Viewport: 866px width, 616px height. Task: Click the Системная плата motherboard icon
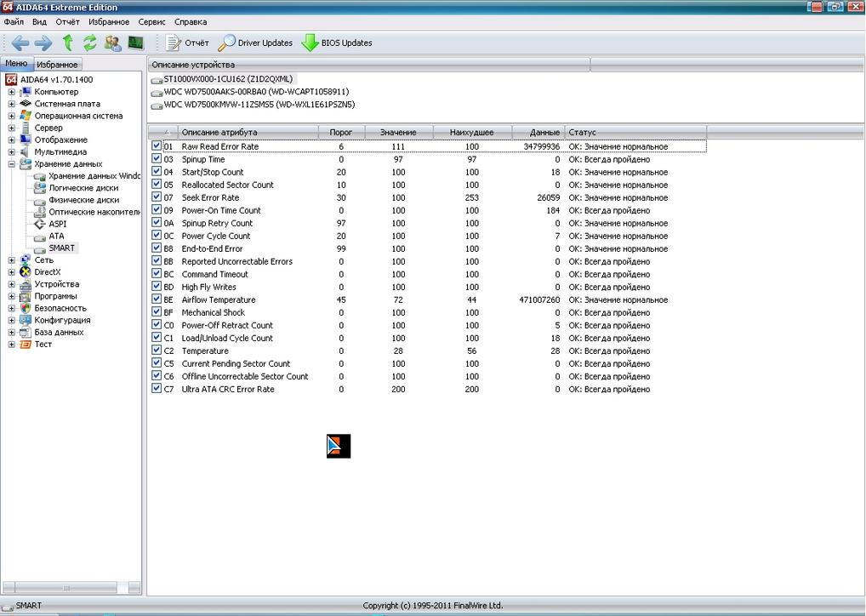[26, 103]
